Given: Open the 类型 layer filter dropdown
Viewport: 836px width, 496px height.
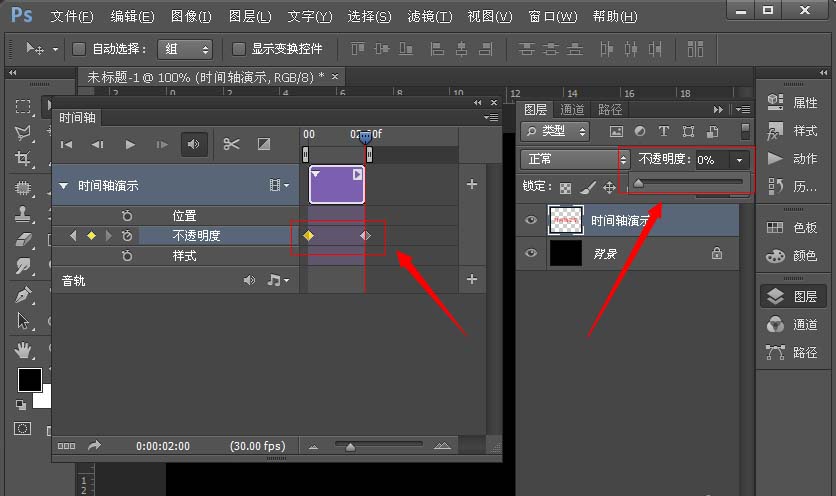Looking at the screenshot, I should pos(554,131).
